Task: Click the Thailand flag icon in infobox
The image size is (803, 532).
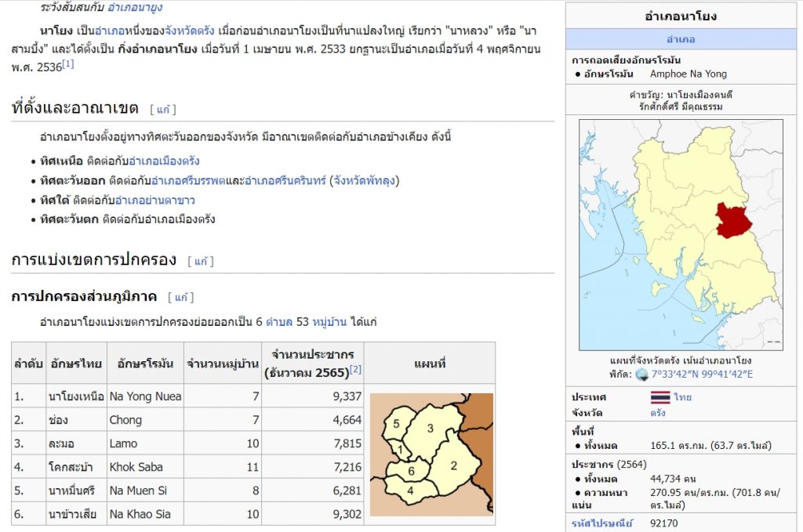Action: pyautogui.click(x=660, y=397)
